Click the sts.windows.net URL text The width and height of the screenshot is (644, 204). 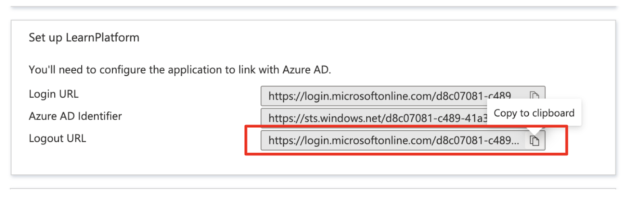point(378,118)
